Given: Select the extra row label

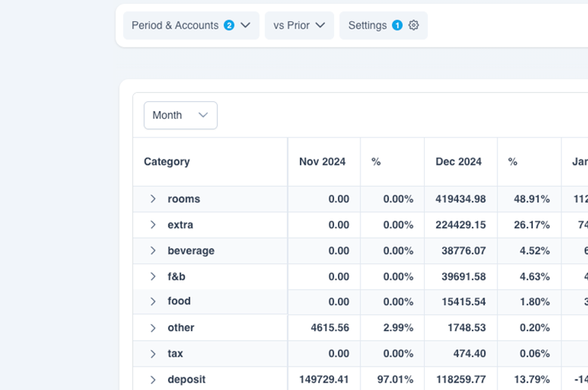Looking at the screenshot, I should click(181, 224).
